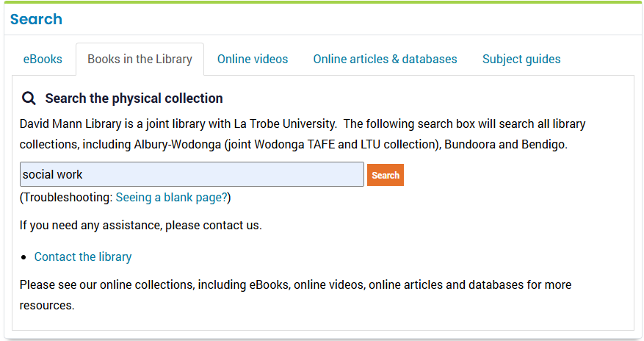
Task: Switch to the eBooks tab
Action: 43,60
